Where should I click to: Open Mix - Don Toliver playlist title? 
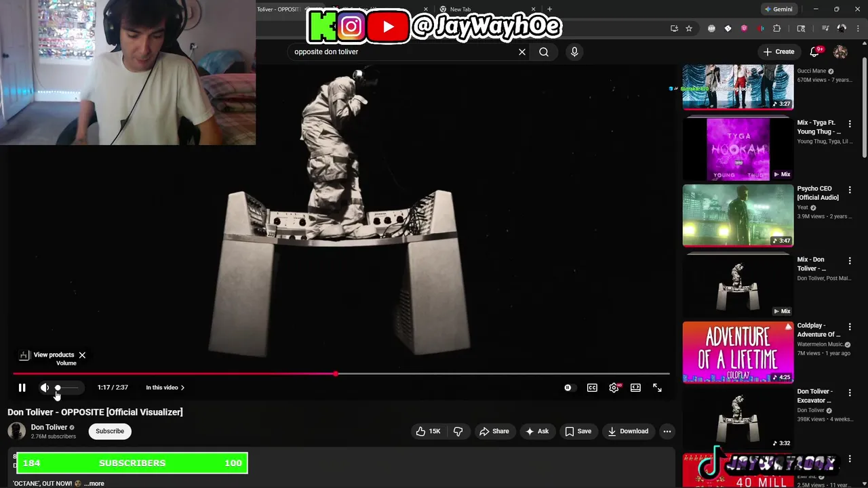[812, 264]
